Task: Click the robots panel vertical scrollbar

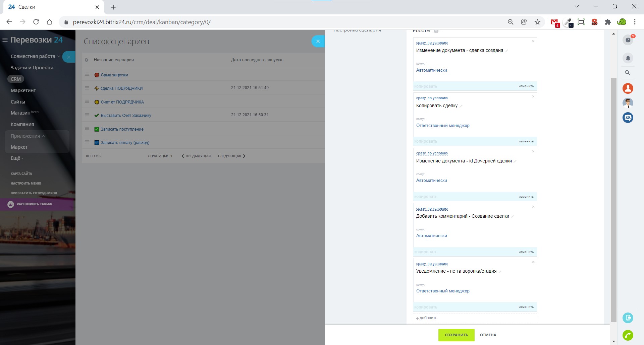Action: [613, 200]
